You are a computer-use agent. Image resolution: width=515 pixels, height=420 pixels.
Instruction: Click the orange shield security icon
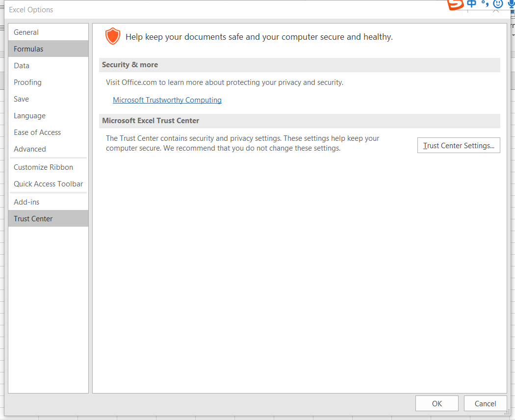(113, 36)
